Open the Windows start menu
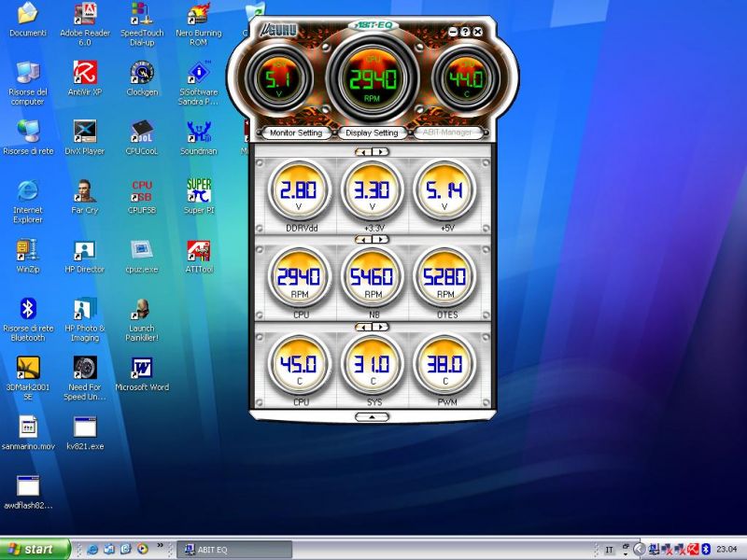Screen dimensions: 747x560 35,549
